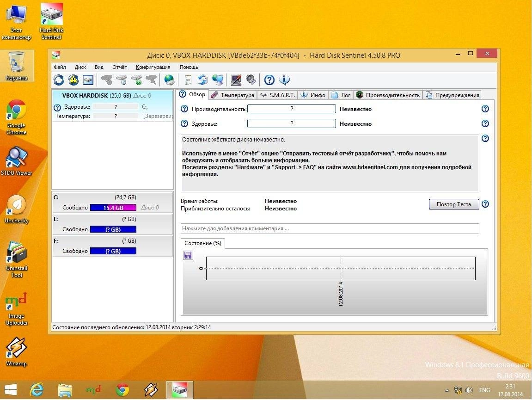The height and width of the screenshot is (400, 532).
Task: Click the blue Refresh arrows toolbar icon
Action: (x=59, y=80)
